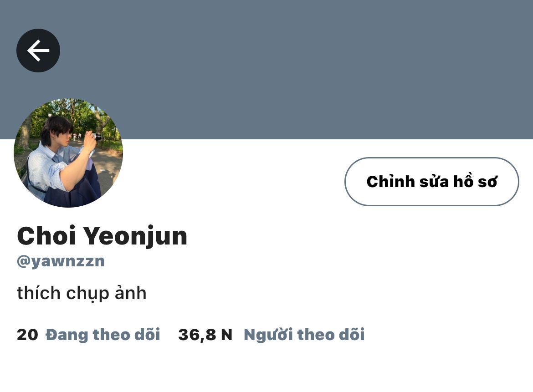Open the Đang theo dõi list
The width and height of the screenshot is (533, 392).
pyautogui.click(x=102, y=335)
